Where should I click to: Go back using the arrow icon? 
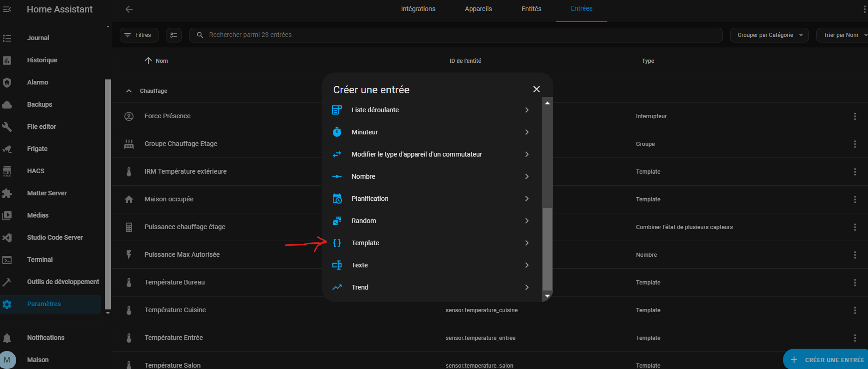click(x=129, y=9)
